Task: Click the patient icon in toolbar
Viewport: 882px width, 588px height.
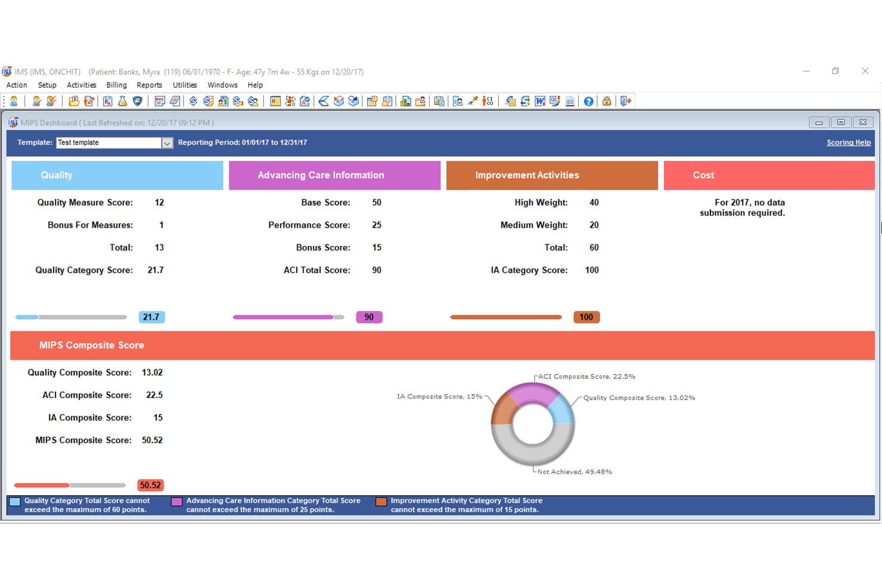Action: [x=14, y=101]
